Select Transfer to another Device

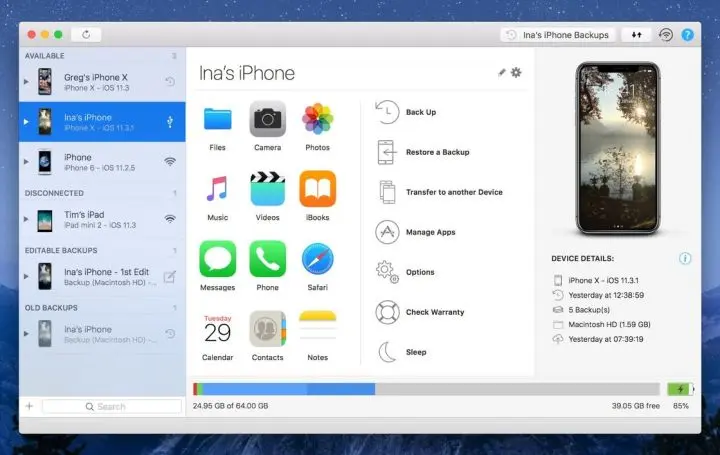pyautogui.click(x=439, y=192)
